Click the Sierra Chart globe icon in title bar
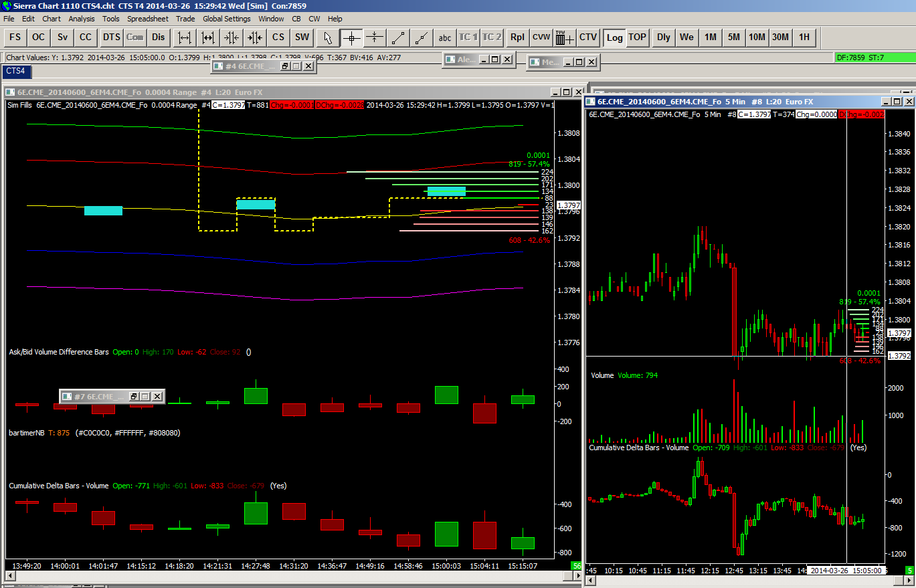 [7, 6]
